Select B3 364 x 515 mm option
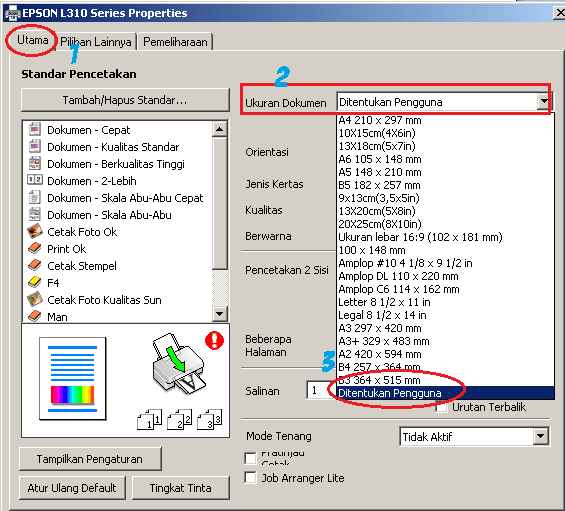The height and width of the screenshot is (511, 565). [x=445, y=380]
